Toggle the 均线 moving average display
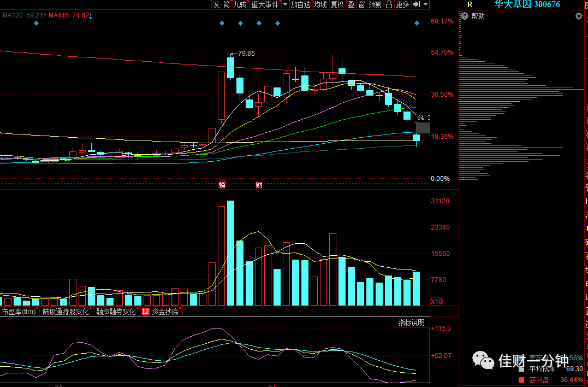588x387 pixels. pos(320,4)
